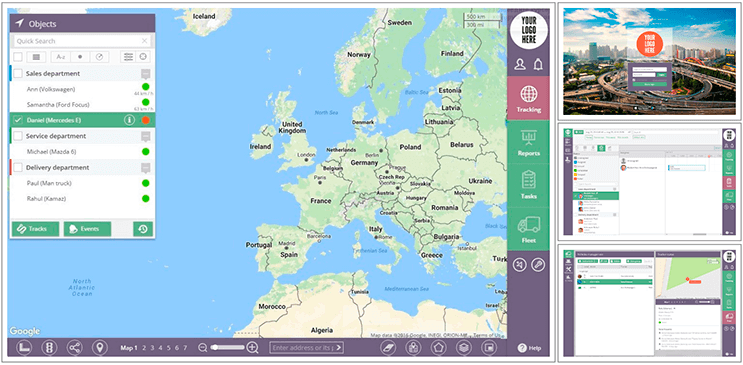Image resolution: width=743 pixels, height=365 pixels.
Task: Open Service department message icon
Action: pyautogui.click(x=146, y=137)
